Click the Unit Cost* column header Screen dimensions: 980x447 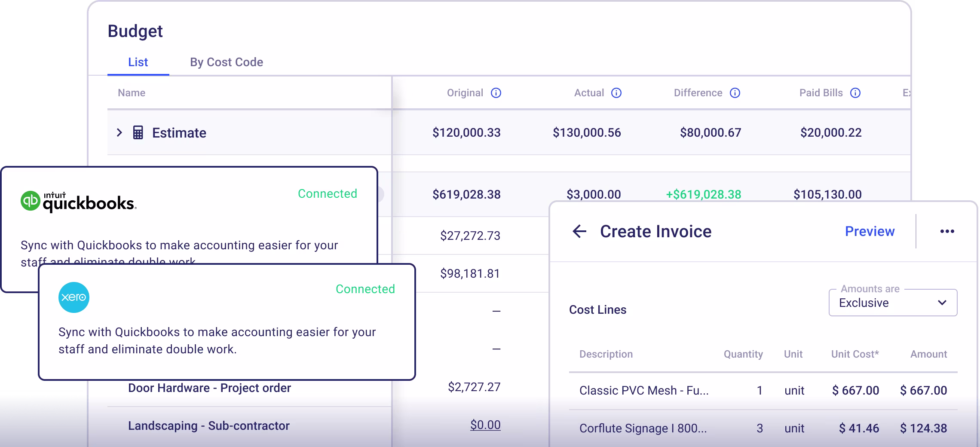[855, 354]
